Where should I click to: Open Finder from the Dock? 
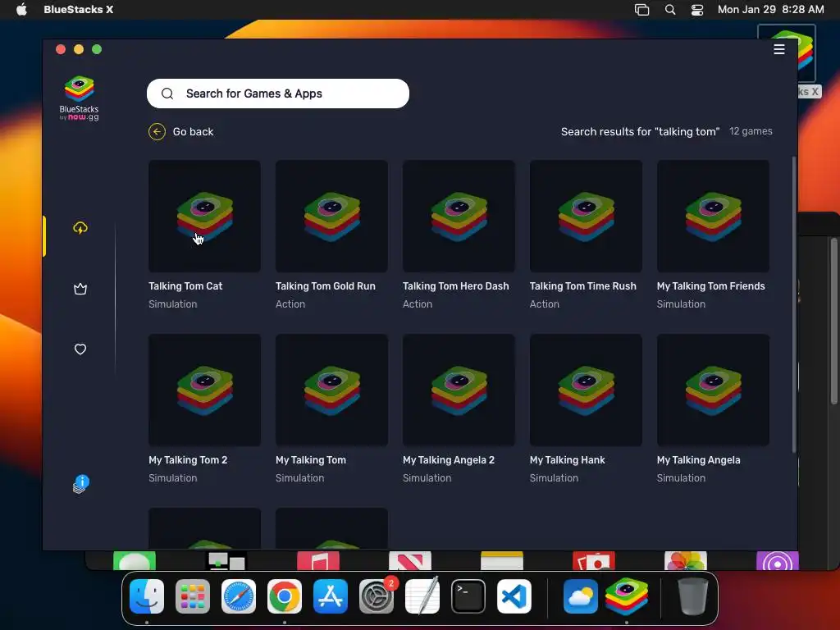coord(147,596)
